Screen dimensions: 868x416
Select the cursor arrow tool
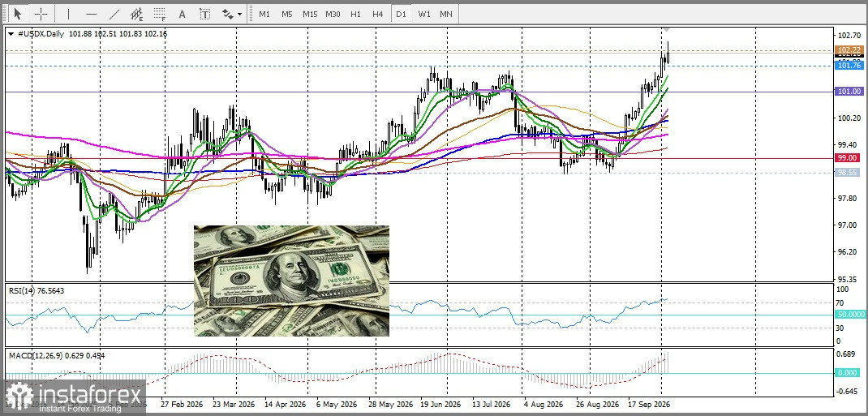(x=19, y=14)
